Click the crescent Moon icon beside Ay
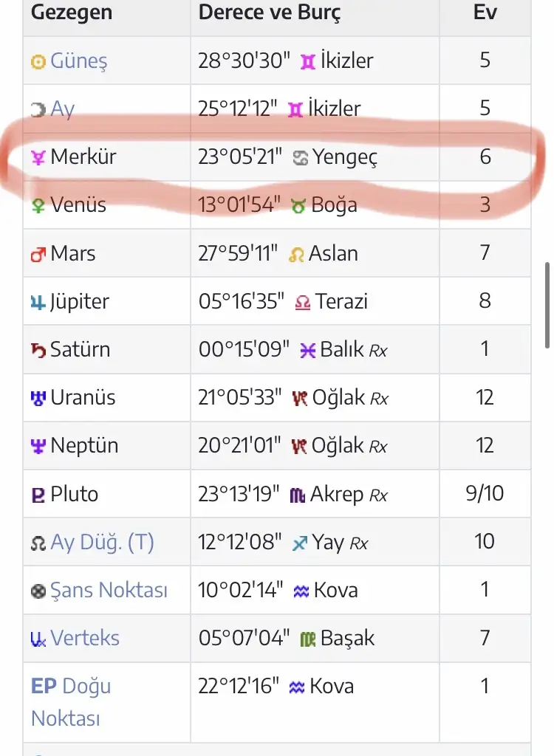This screenshot has width=554, height=756. [x=38, y=109]
